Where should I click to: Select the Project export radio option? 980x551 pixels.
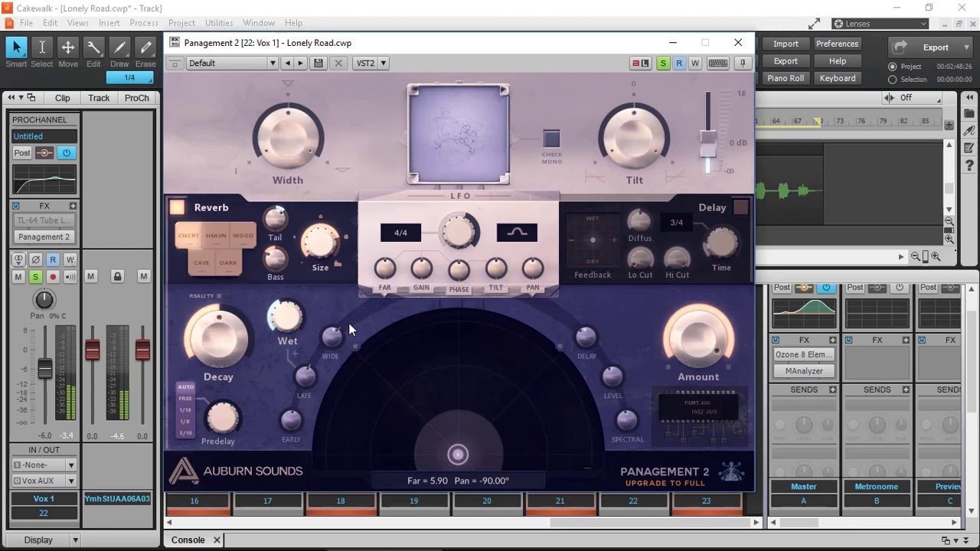coord(892,67)
